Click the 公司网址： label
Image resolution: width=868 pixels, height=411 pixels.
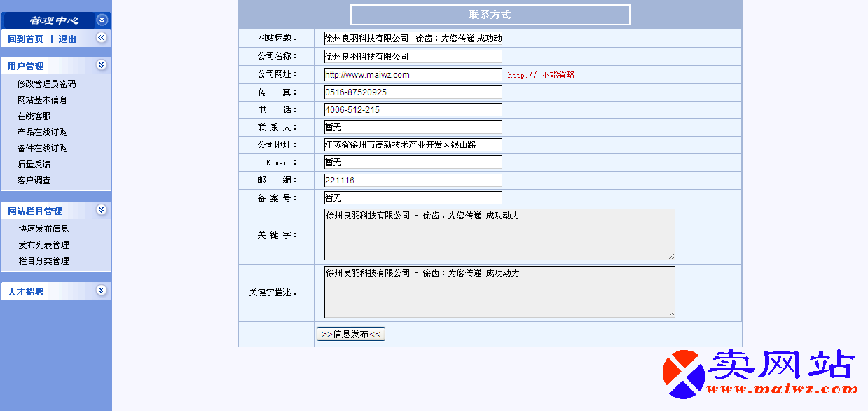277,74
